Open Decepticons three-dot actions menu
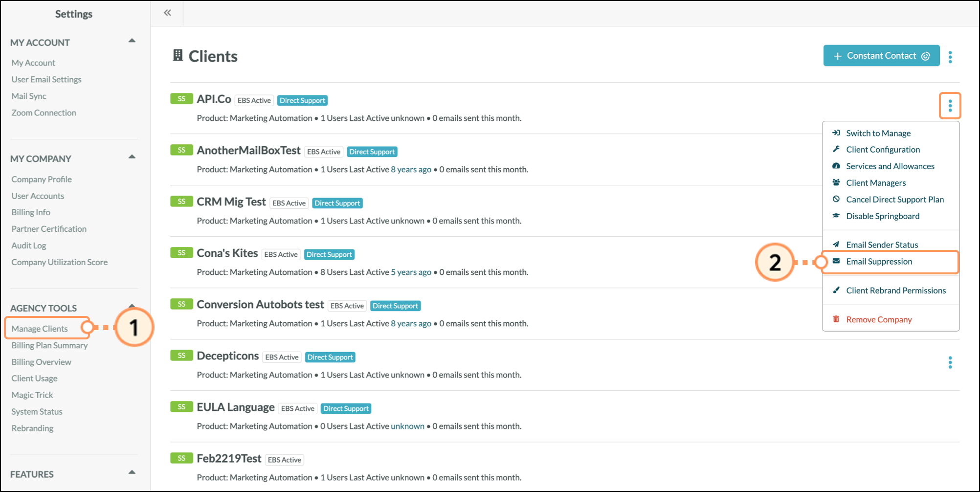This screenshot has width=980, height=492. pos(950,362)
